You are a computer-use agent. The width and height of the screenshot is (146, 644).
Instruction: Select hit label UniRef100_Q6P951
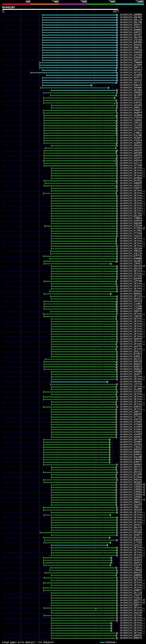pyautogui.click(x=131, y=636)
